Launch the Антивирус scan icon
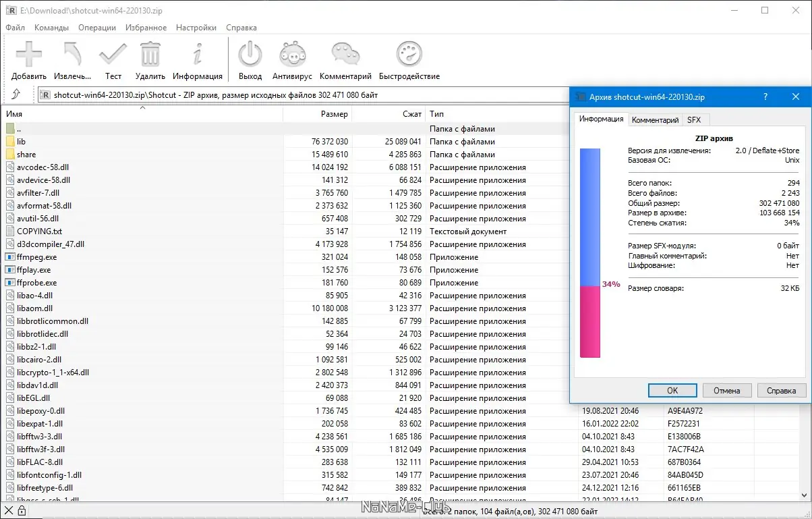The width and height of the screenshot is (812, 519). [292, 60]
